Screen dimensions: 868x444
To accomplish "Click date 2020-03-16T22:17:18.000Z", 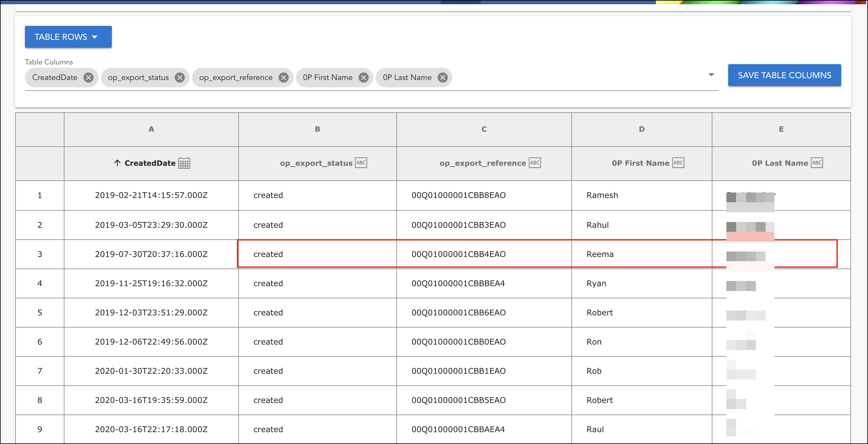I will pyautogui.click(x=151, y=429).
